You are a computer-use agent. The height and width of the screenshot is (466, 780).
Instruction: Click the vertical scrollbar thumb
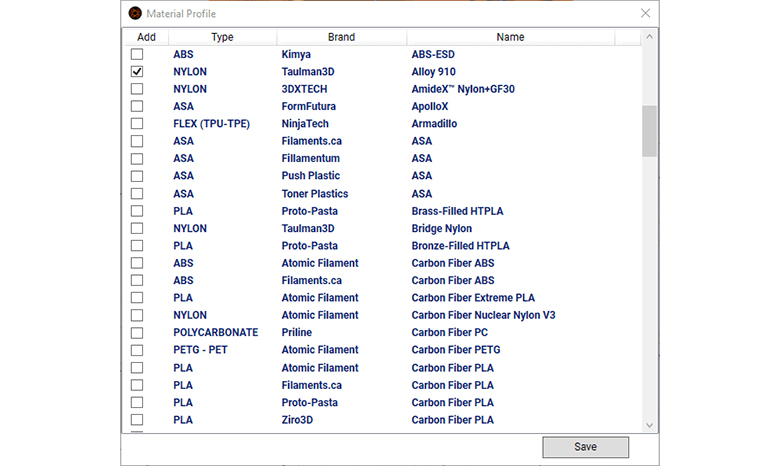point(649,131)
